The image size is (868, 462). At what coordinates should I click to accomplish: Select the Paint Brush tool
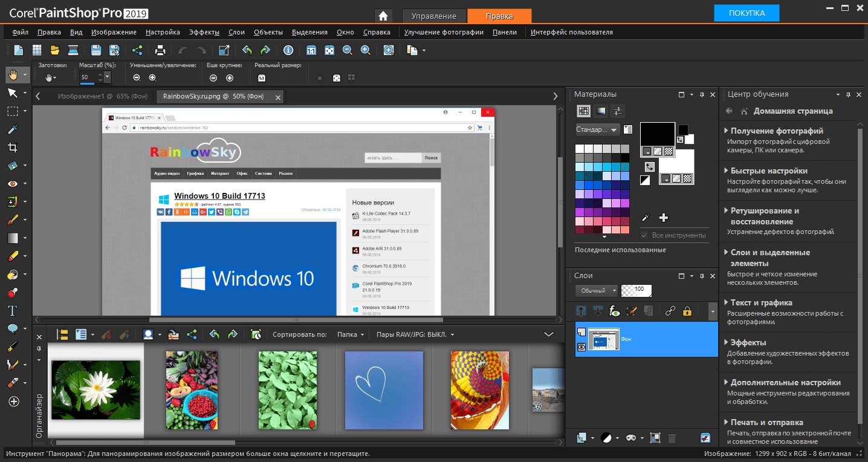13,220
